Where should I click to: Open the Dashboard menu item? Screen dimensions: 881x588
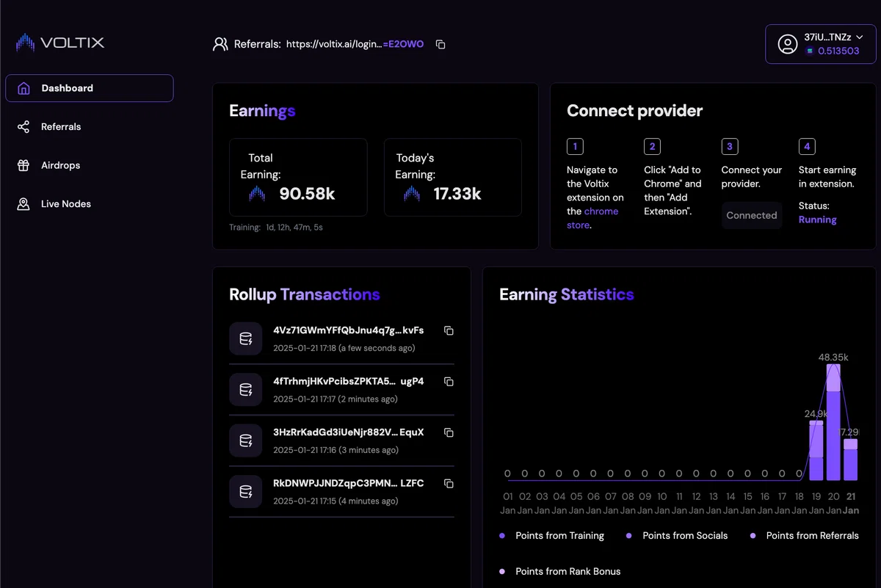coord(90,88)
